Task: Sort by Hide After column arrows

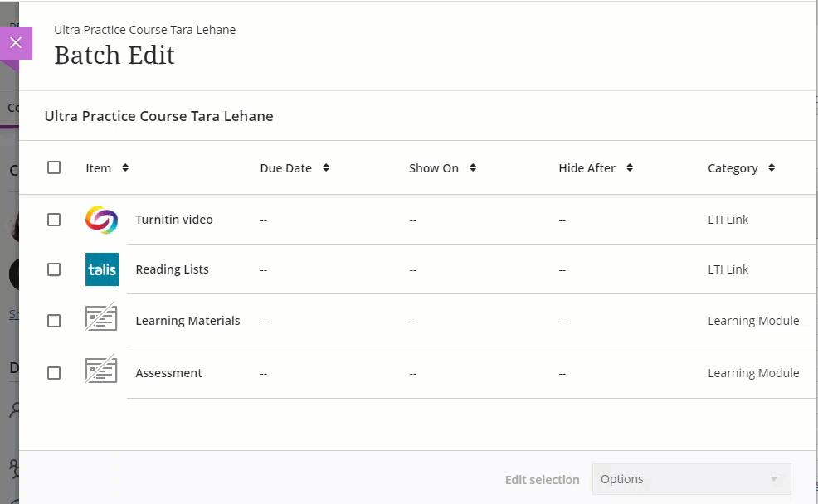Action: point(630,168)
